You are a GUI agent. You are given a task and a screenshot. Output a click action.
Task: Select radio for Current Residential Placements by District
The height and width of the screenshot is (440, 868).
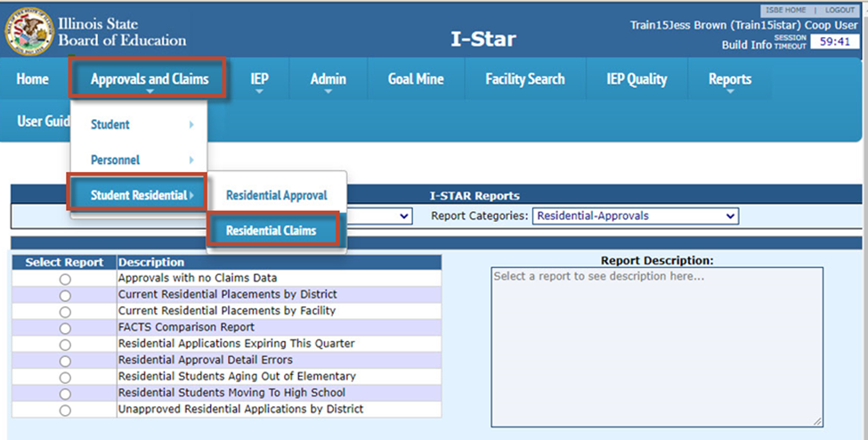(65, 296)
